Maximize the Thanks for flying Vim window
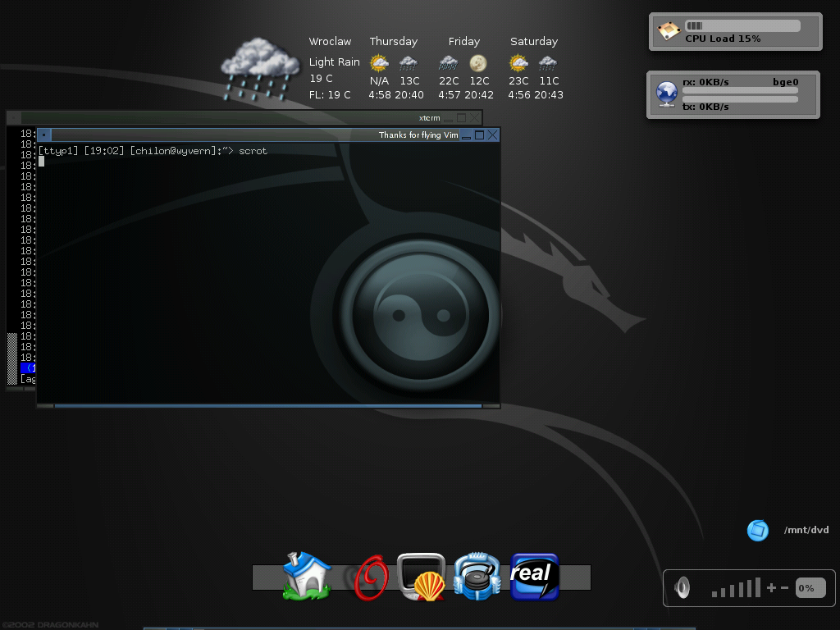 (479, 135)
